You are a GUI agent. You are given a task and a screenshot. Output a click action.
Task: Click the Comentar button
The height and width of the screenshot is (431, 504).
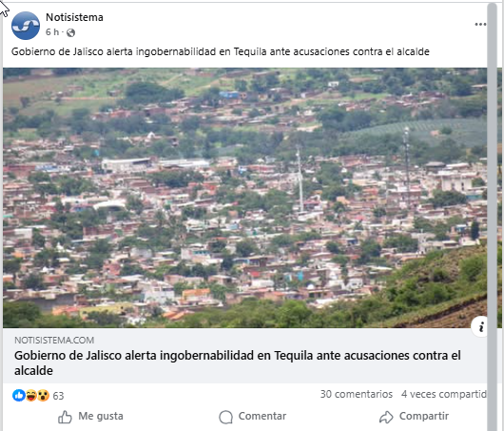tap(253, 417)
